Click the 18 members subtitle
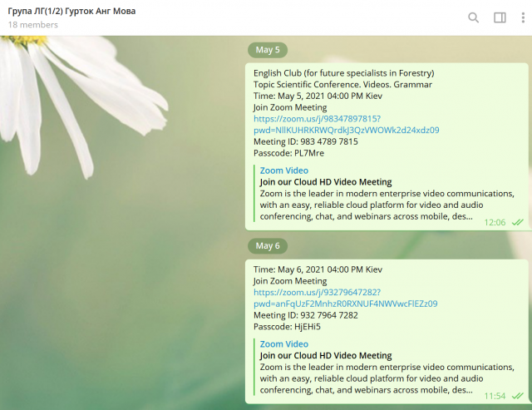 pyautogui.click(x=33, y=25)
